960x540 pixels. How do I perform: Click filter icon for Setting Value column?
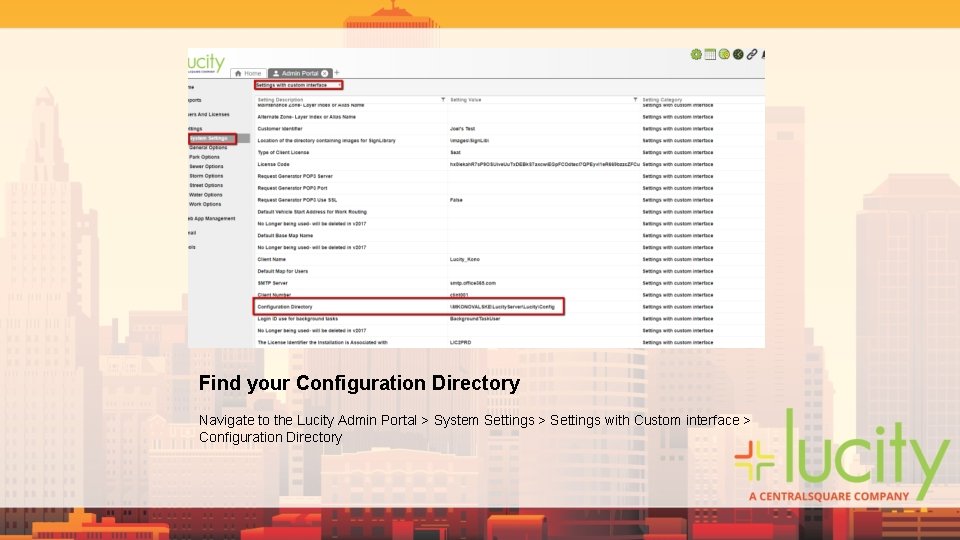pos(635,99)
